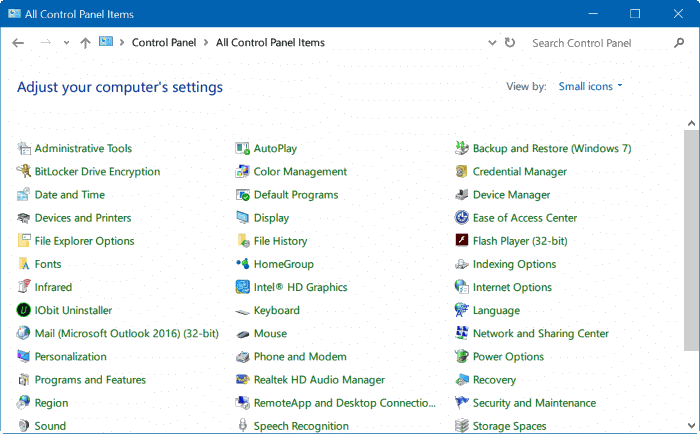Open the Mouse icon
This screenshot has width=700, height=434.
[242, 334]
